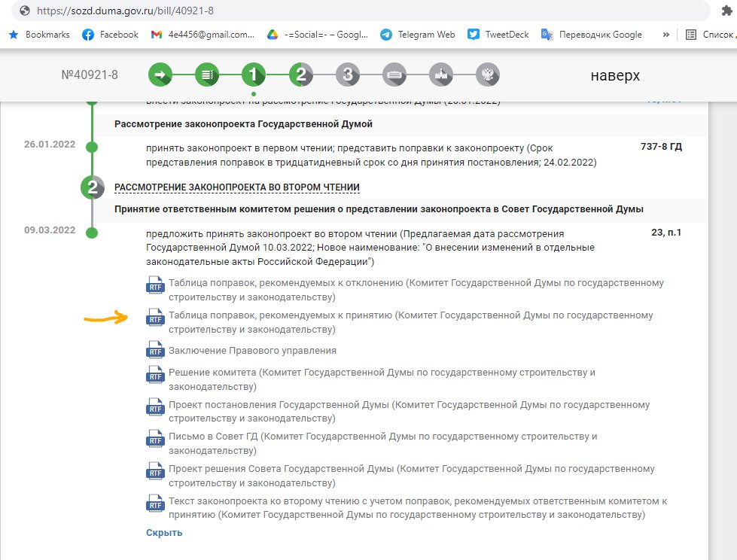Open Письмо в Совет ГД link
Screen dimensions: 737x560
click(x=383, y=443)
